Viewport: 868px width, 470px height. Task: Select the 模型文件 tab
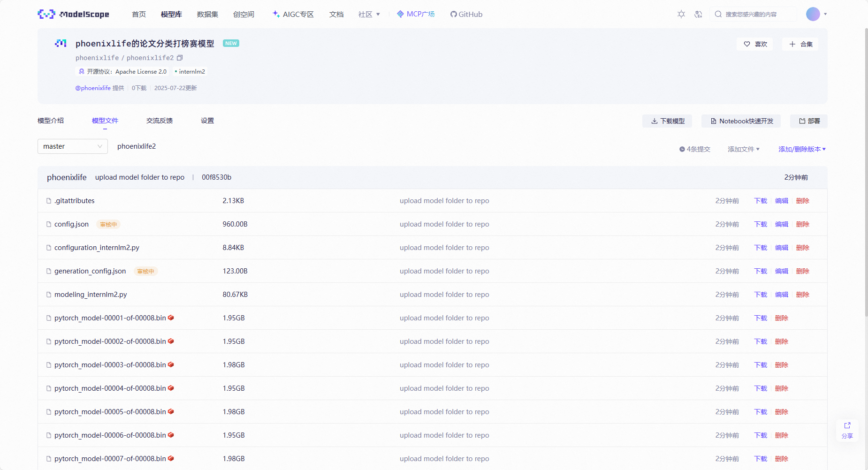click(105, 121)
